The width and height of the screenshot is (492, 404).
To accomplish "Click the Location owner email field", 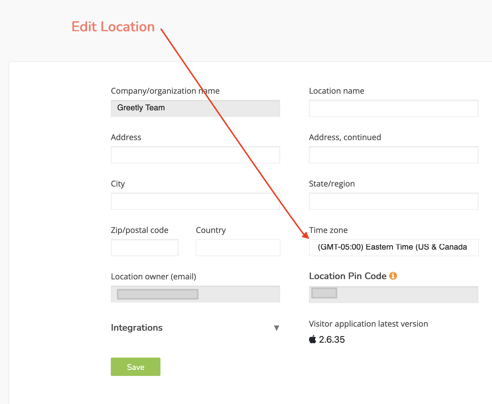I will 195,294.
